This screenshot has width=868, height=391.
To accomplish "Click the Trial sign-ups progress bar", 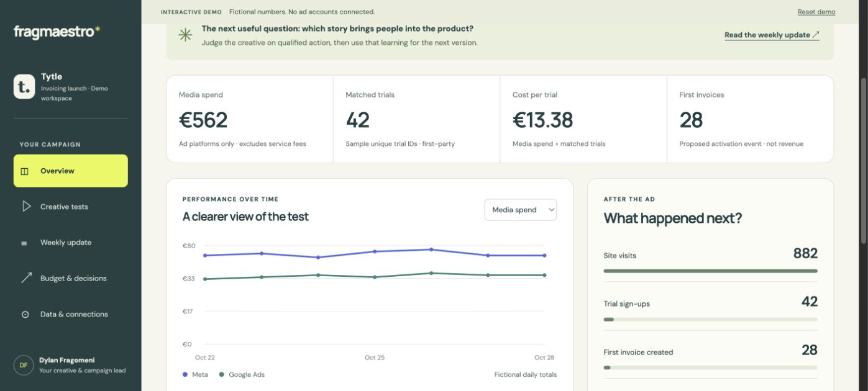I will pos(710,319).
